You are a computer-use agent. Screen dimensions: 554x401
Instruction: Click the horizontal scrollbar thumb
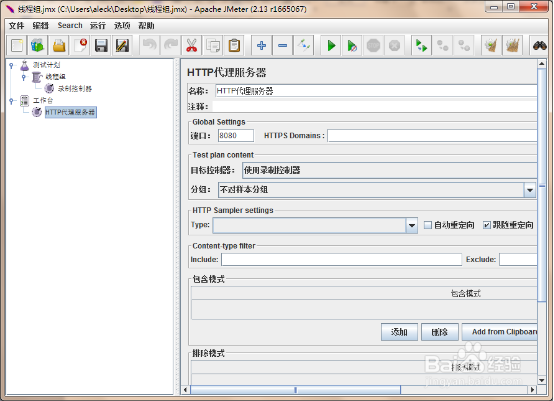(295, 390)
